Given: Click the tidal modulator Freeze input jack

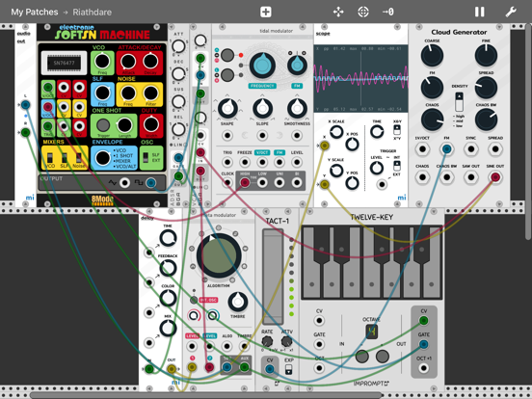Looking at the screenshot, I should [245, 162].
